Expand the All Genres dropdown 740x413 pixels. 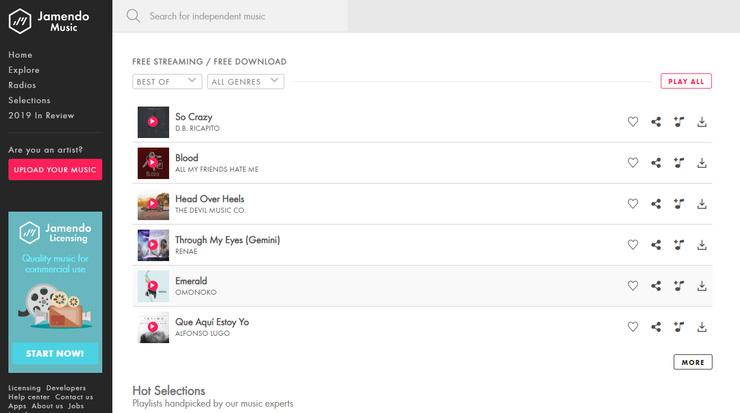click(245, 82)
